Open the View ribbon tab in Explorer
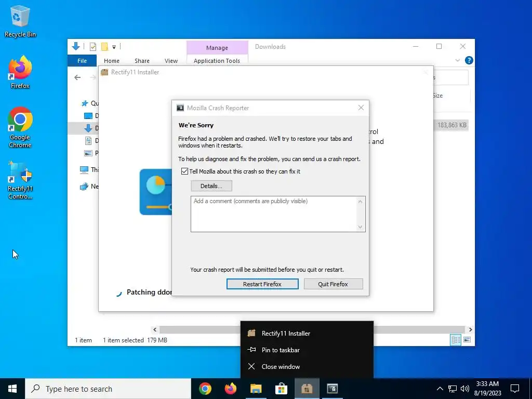The height and width of the screenshot is (399, 532). point(171,61)
